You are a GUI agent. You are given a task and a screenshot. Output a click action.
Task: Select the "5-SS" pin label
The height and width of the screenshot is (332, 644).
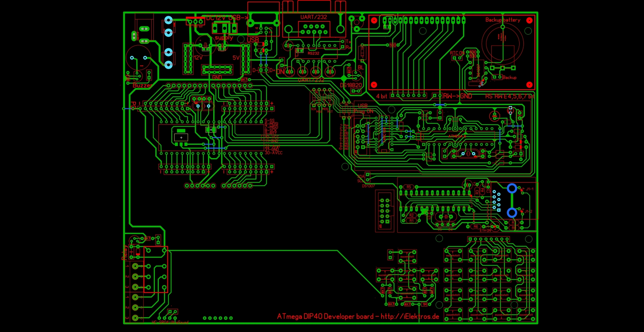[270, 121]
